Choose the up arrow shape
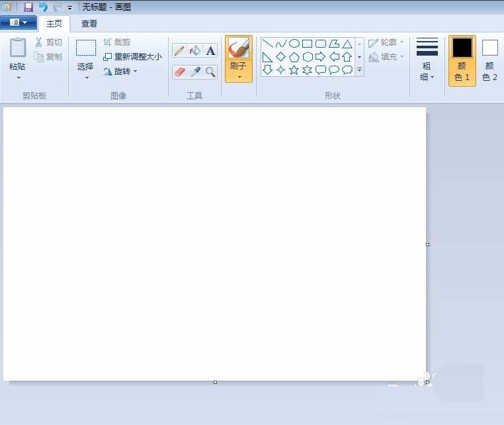The width and height of the screenshot is (504, 425). 347,57
